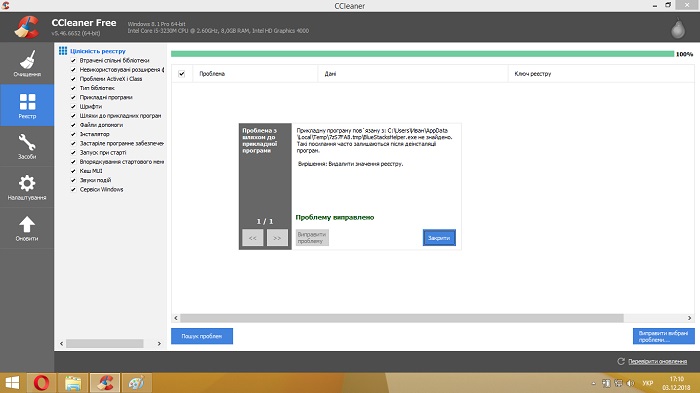The height and width of the screenshot is (393, 700).
Task: Click the network icon in system tray
Action: [x=618, y=383]
